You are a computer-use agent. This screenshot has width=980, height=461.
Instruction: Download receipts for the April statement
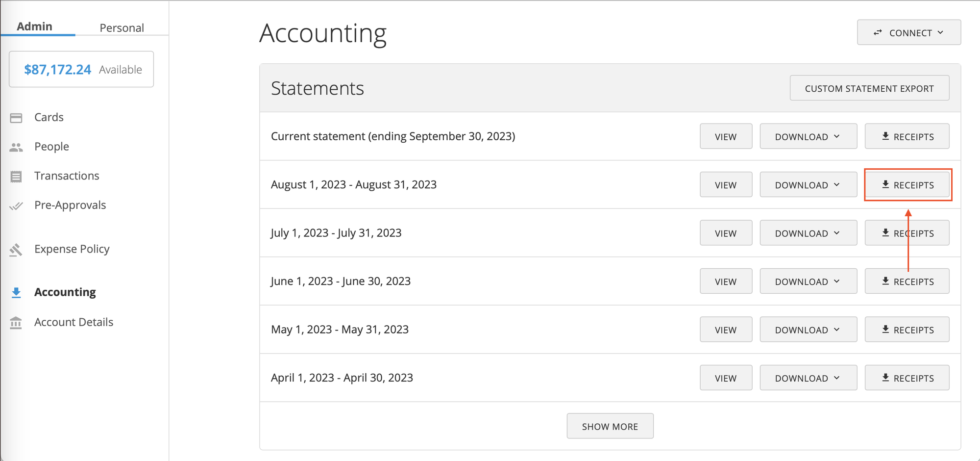(x=907, y=378)
